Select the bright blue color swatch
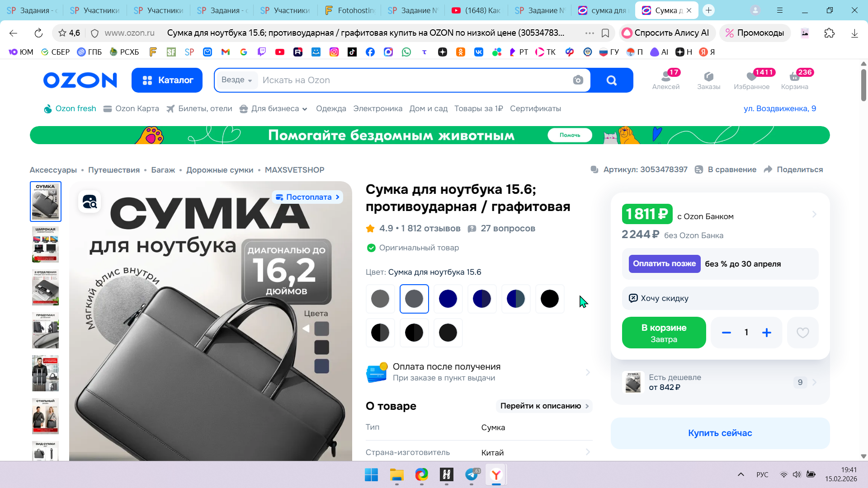This screenshot has height=488, width=868. point(448,299)
